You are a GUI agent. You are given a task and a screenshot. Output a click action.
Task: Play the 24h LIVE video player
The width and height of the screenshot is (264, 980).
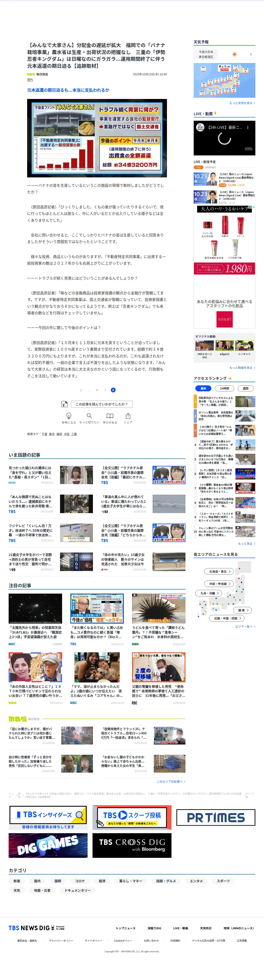click(x=224, y=138)
